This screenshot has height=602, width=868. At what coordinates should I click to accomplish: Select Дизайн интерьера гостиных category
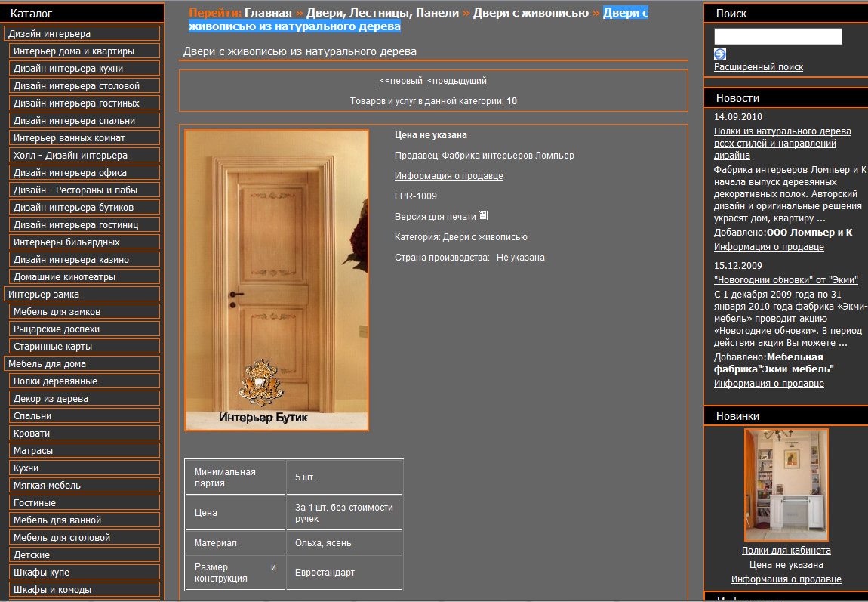point(84,103)
